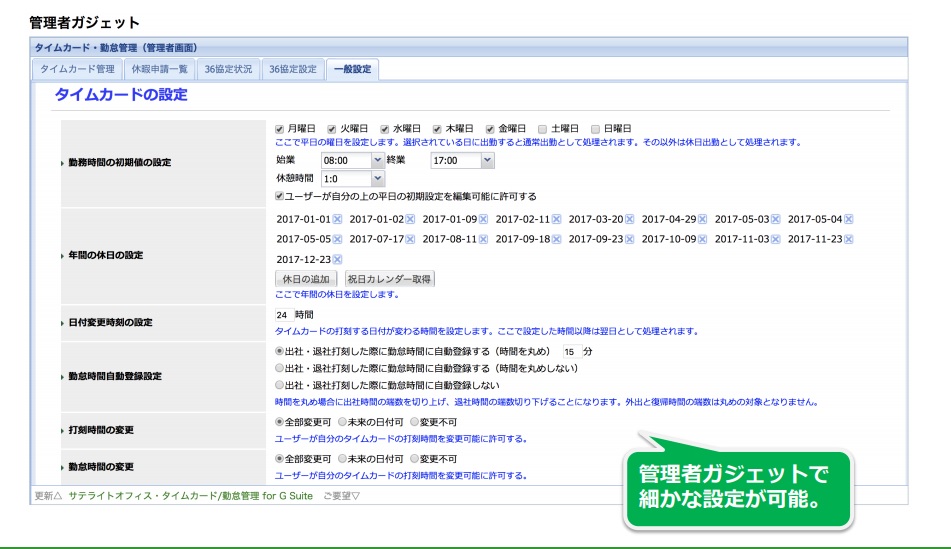Image resolution: width=951 pixels, height=549 pixels.
Task: Remove holiday 2017-12-23 via x icon
Action: (x=337, y=259)
